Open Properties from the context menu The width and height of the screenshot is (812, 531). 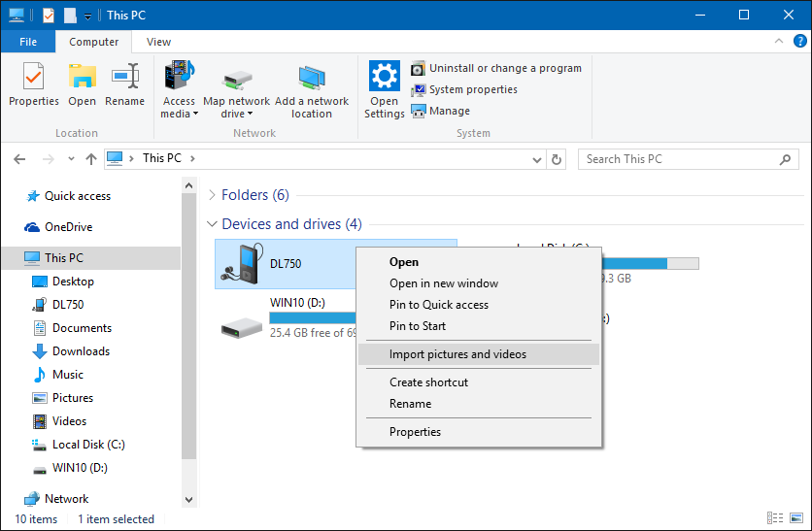tap(479, 432)
